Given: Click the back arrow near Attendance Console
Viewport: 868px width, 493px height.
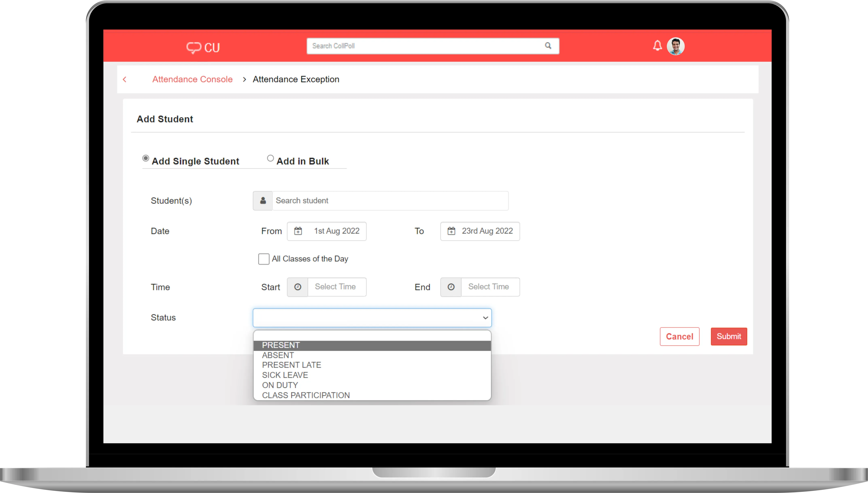Looking at the screenshot, I should click(x=125, y=79).
